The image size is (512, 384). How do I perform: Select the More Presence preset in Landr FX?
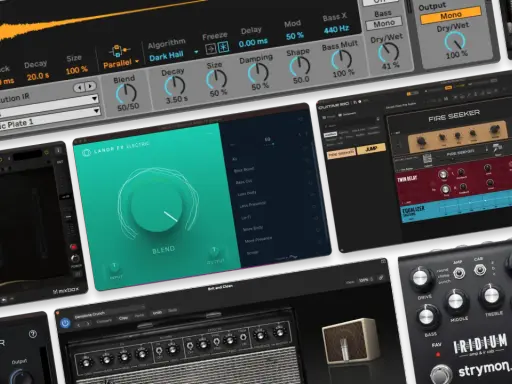coord(258,240)
